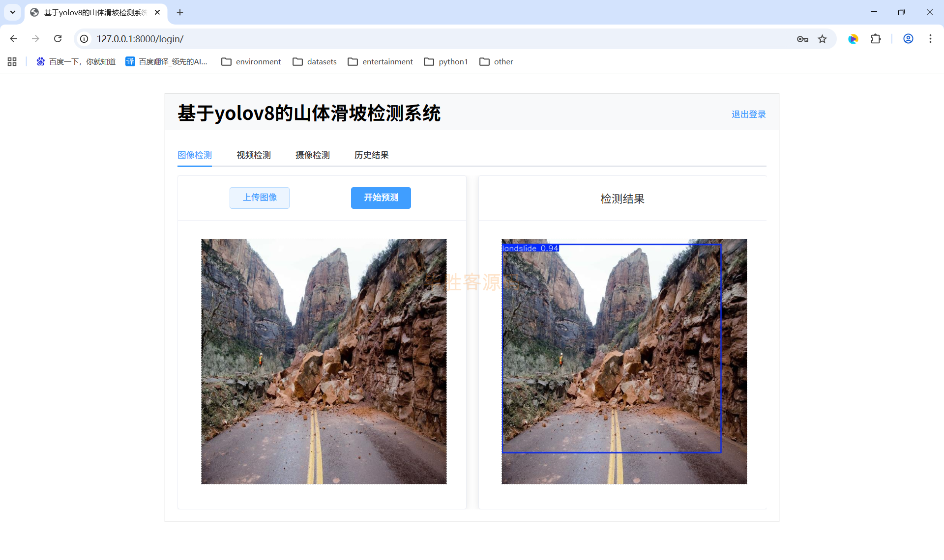Open the environment bookmarks folder
Screen dimensions: 944x560
coord(251,62)
